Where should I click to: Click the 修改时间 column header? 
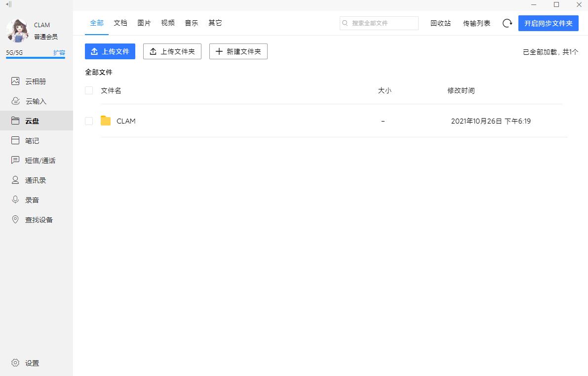pyautogui.click(x=461, y=90)
